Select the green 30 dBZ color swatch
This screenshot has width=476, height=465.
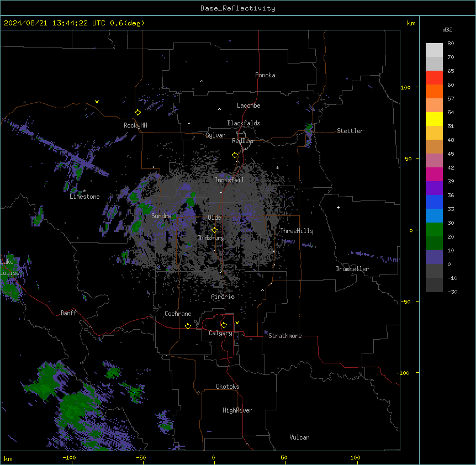434,230
